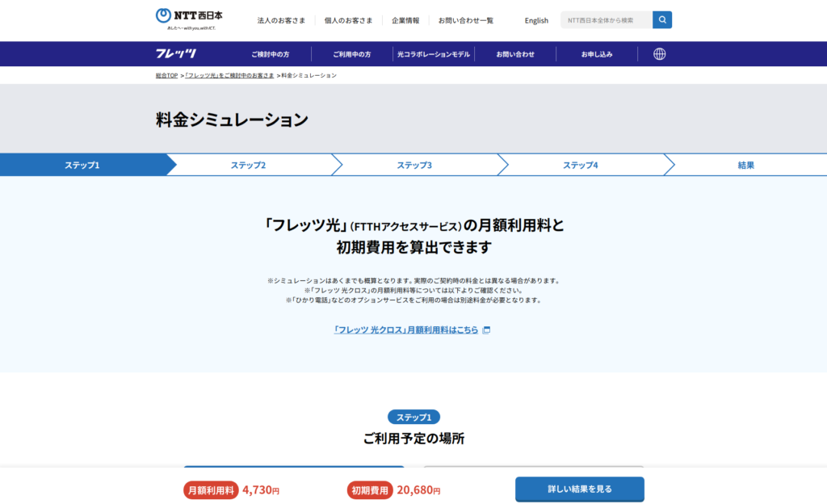Click the globe language icon

(x=659, y=54)
